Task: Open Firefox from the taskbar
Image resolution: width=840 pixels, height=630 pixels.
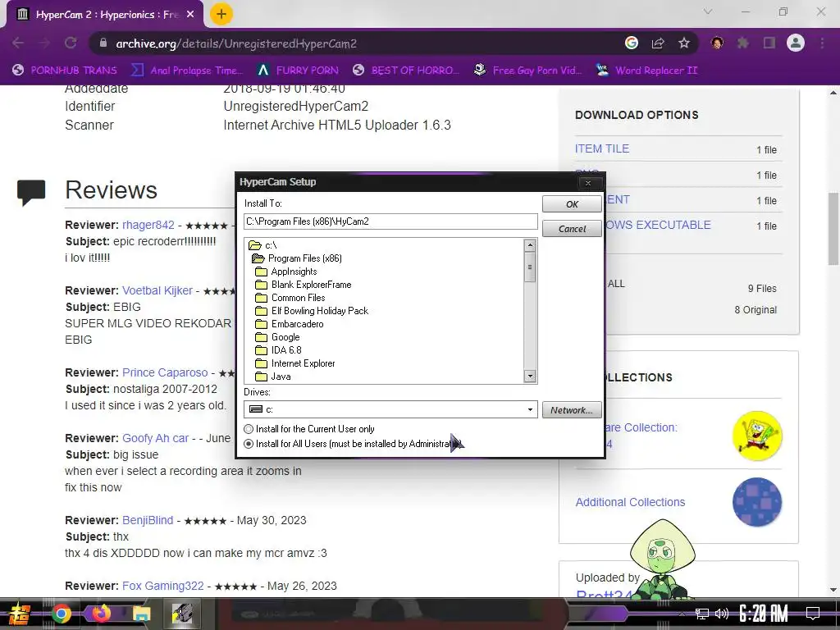Action: pyautogui.click(x=101, y=613)
